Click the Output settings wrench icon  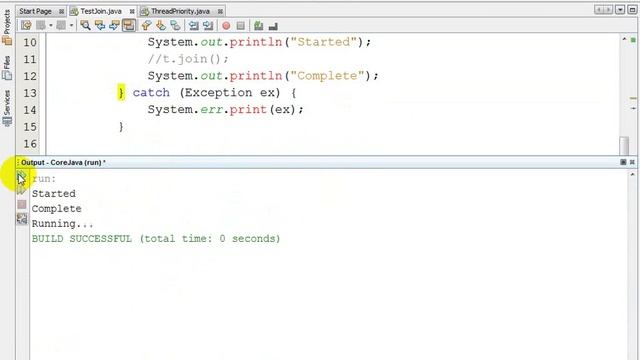click(x=22, y=219)
